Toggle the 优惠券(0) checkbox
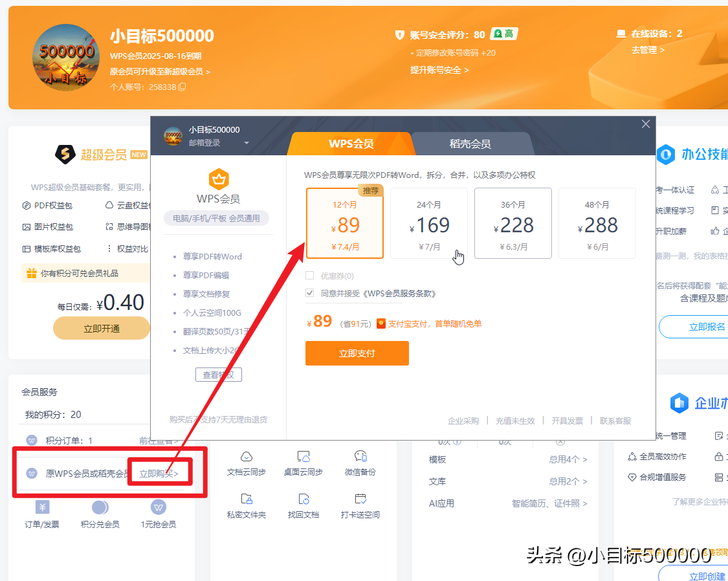Screen dimensions: 728x581 tap(310, 276)
